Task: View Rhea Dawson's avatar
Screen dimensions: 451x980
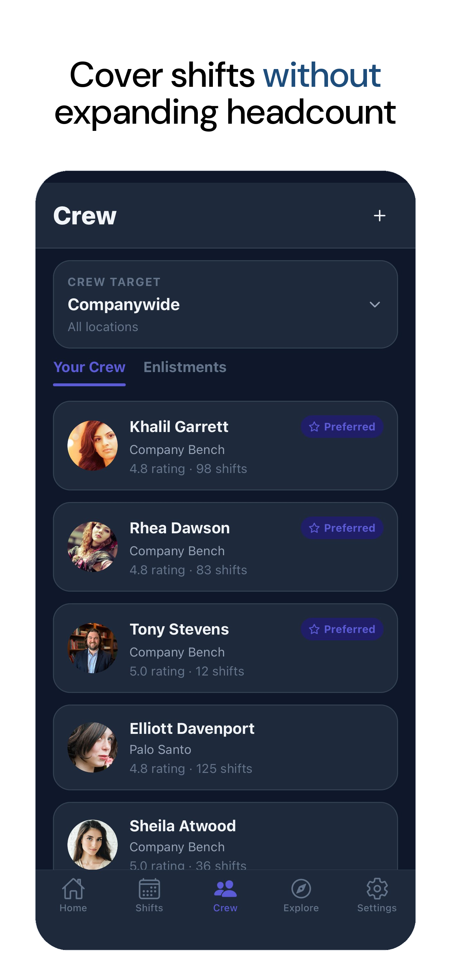Action: point(92,547)
